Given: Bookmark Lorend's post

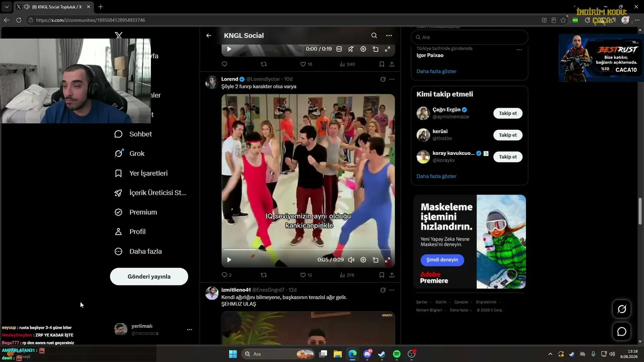Looking at the screenshot, I should click(x=382, y=275).
